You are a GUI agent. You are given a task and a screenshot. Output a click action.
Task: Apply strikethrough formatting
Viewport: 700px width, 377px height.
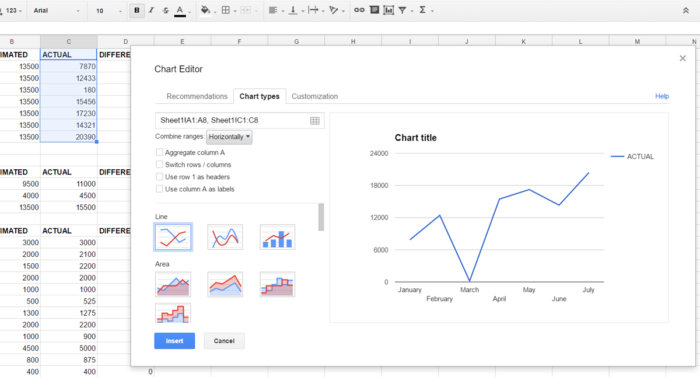(x=165, y=10)
